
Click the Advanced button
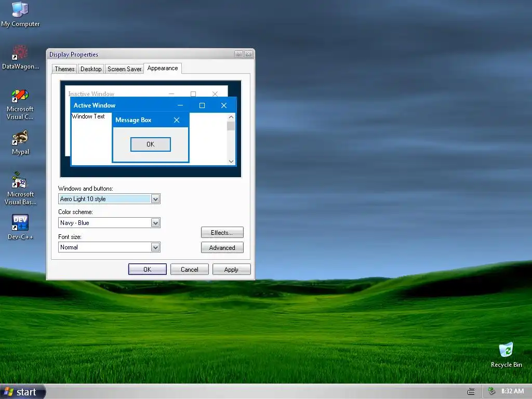222,248
